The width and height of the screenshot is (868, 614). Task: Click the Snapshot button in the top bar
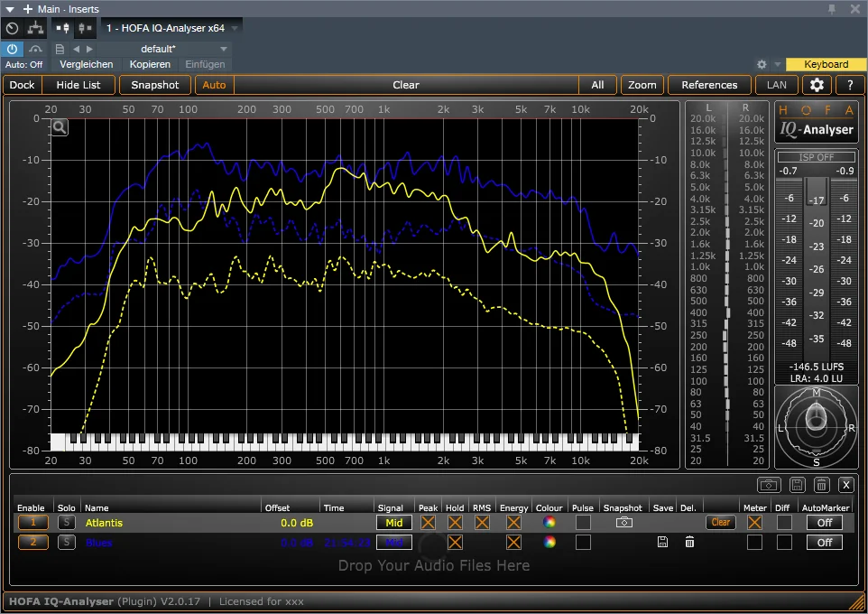(155, 85)
